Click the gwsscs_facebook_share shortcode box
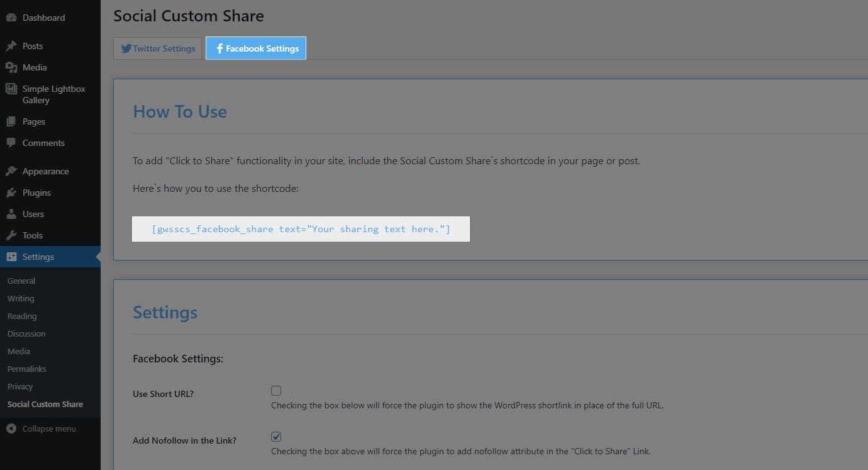 tap(301, 229)
